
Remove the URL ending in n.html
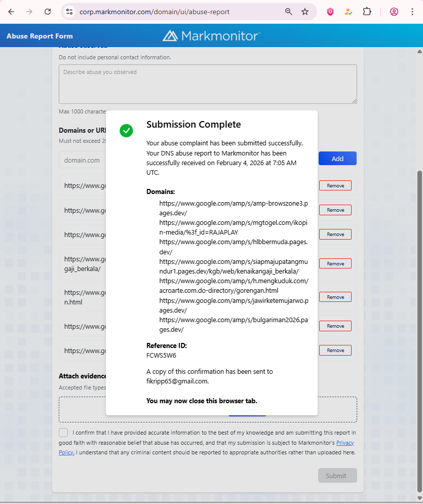click(335, 297)
